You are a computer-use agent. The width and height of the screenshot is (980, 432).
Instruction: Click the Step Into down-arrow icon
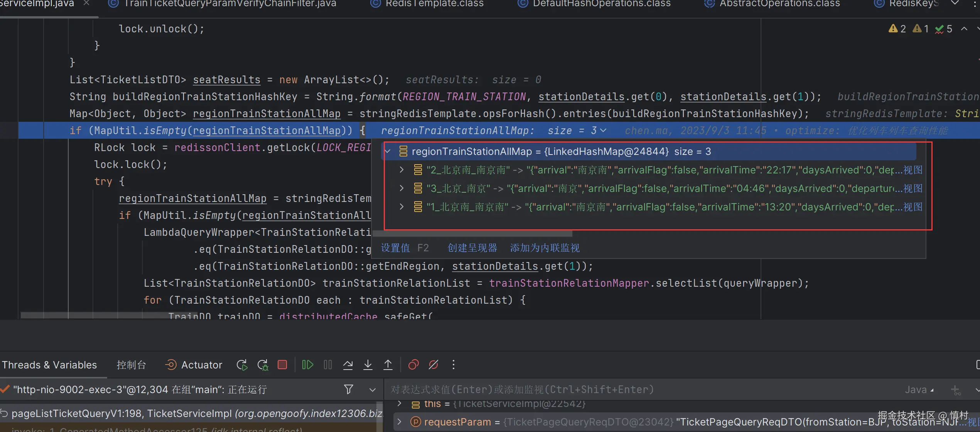(368, 365)
